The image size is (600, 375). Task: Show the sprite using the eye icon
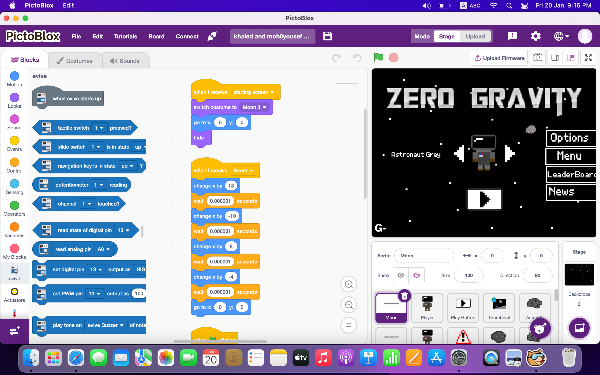click(x=401, y=275)
